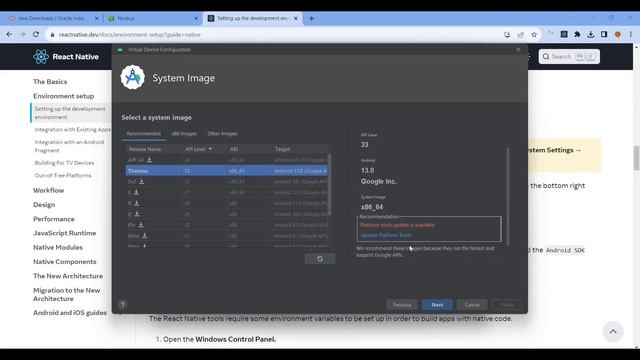Click the Update Platform Tools link

pyautogui.click(x=386, y=235)
